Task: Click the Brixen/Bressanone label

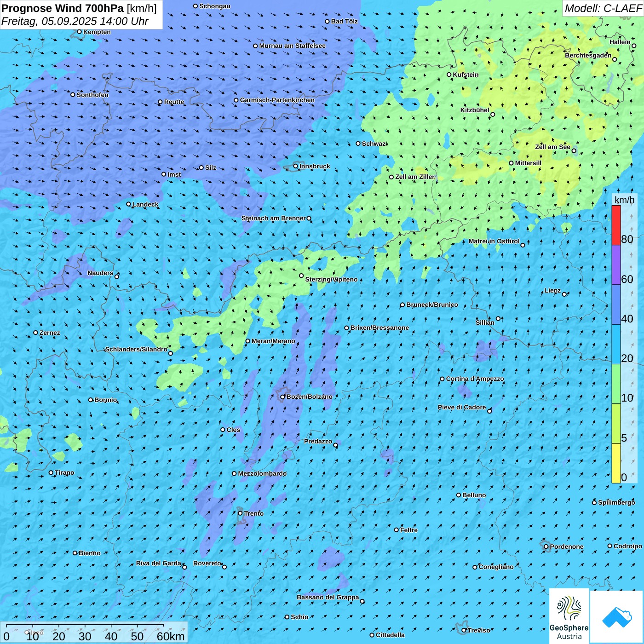Action: pos(379,328)
